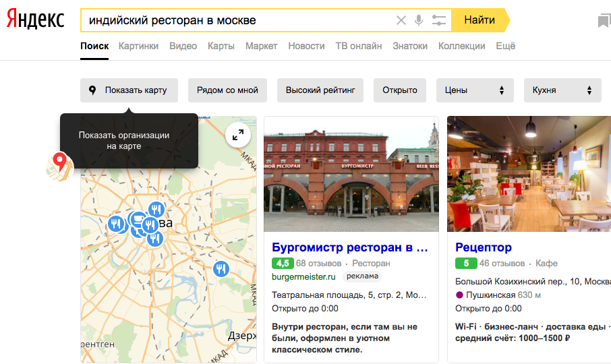Click the Большой Козихинский пер. address

pos(533,282)
